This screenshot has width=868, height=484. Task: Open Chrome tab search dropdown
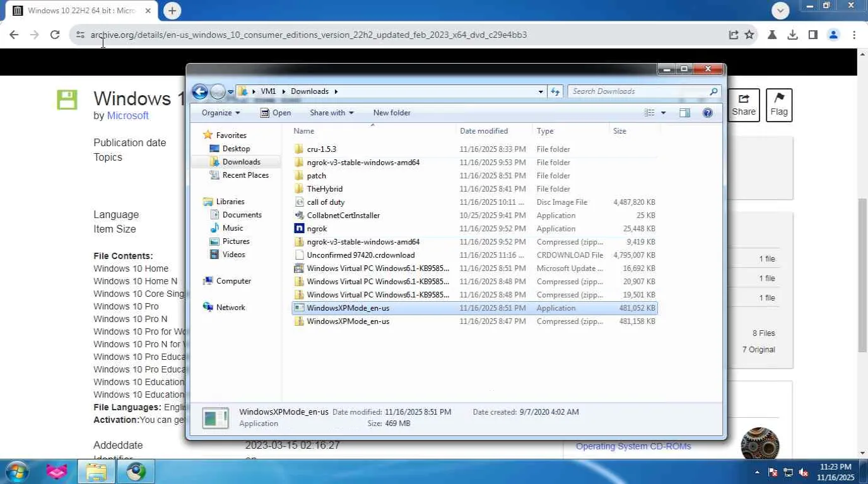click(780, 10)
